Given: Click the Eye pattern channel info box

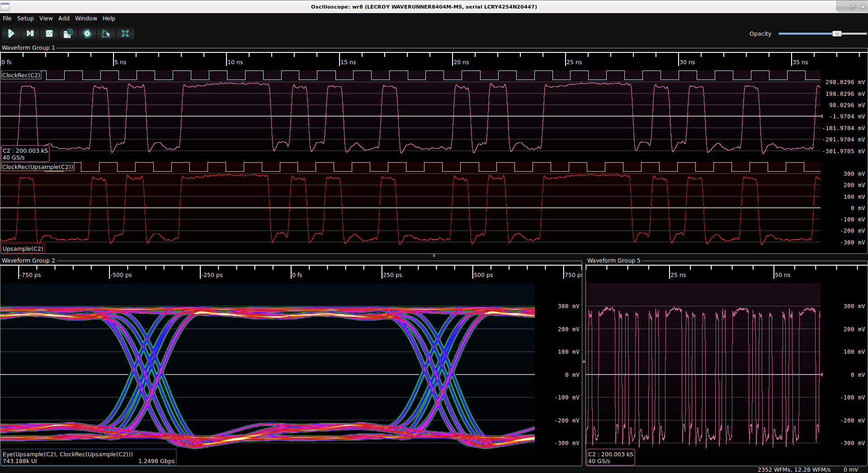Looking at the screenshot, I should tap(89, 458).
